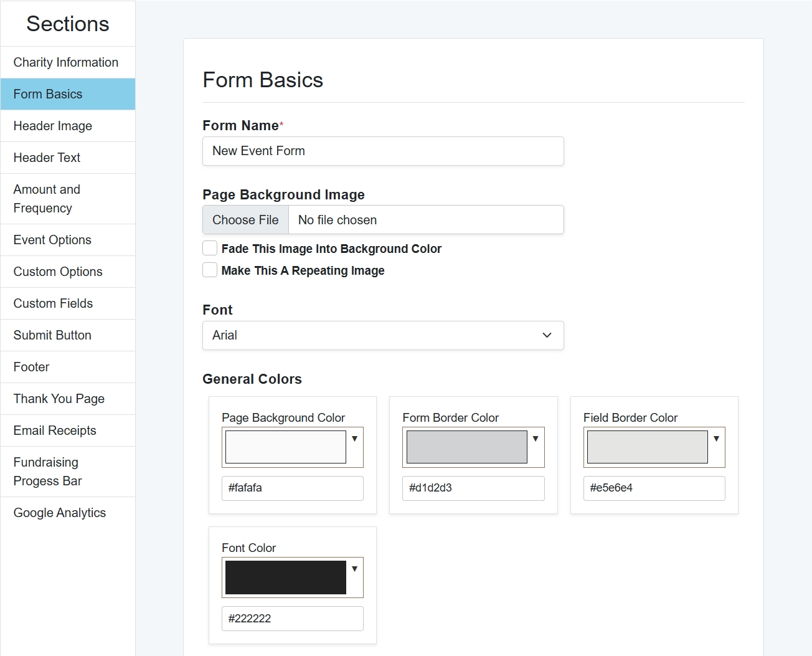Click the Form Name text field
This screenshot has height=656, width=812.
pyautogui.click(x=383, y=151)
